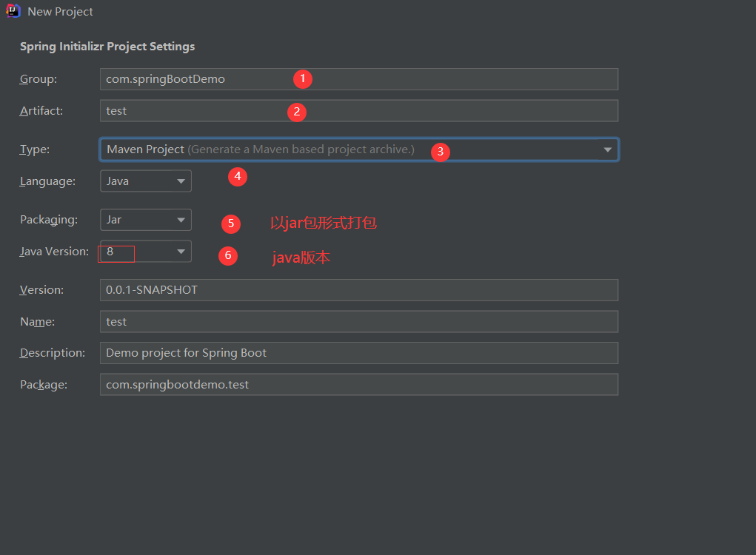The image size is (756, 555).
Task: Edit the Package field com.springbootdemo.test
Action: point(358,385)
